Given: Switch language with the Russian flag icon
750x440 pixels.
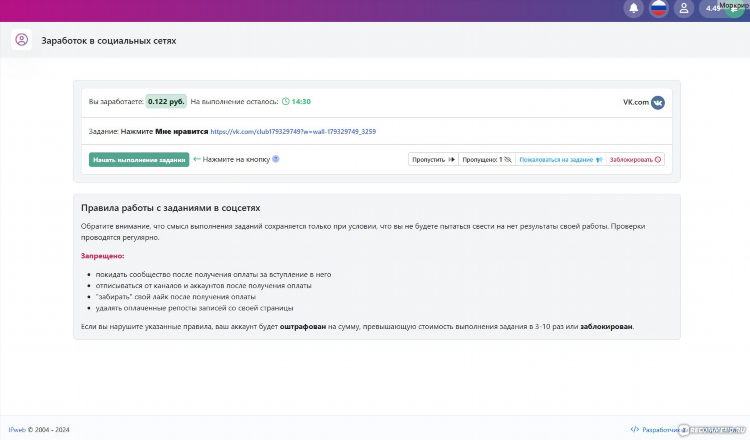Looking at the screenshot, I should coord(659,8).
